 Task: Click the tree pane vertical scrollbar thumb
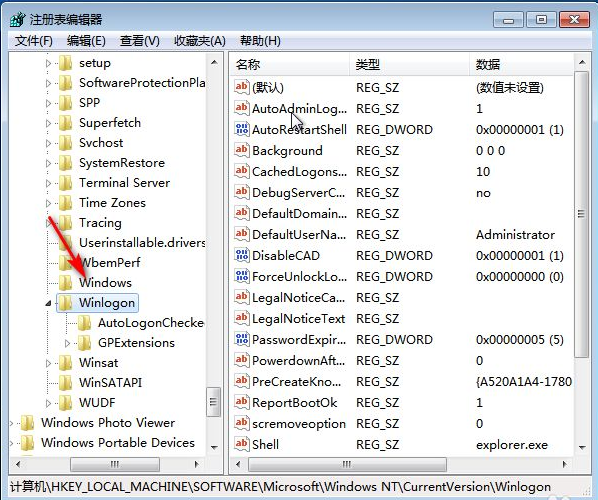click(214, 402)
